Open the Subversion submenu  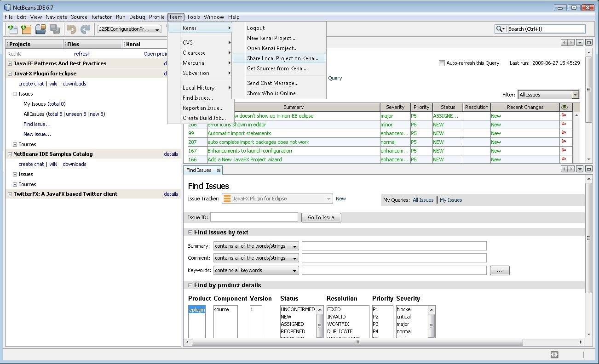pyautogui.click(x=200, y=73)
